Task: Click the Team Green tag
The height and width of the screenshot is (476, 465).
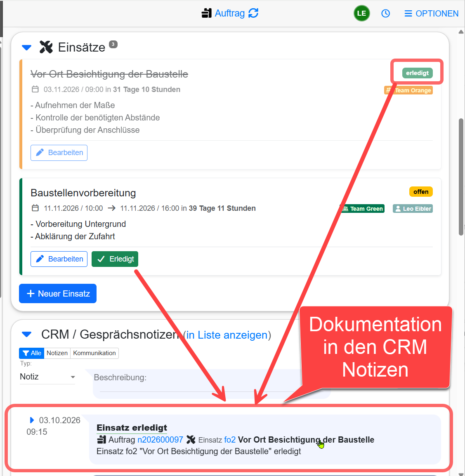Action: click(362, 209)
